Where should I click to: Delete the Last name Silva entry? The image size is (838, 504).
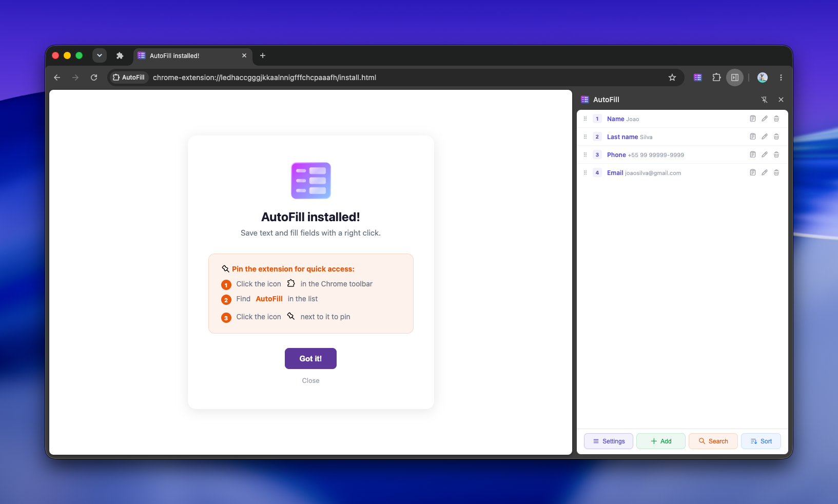point(776,137)
